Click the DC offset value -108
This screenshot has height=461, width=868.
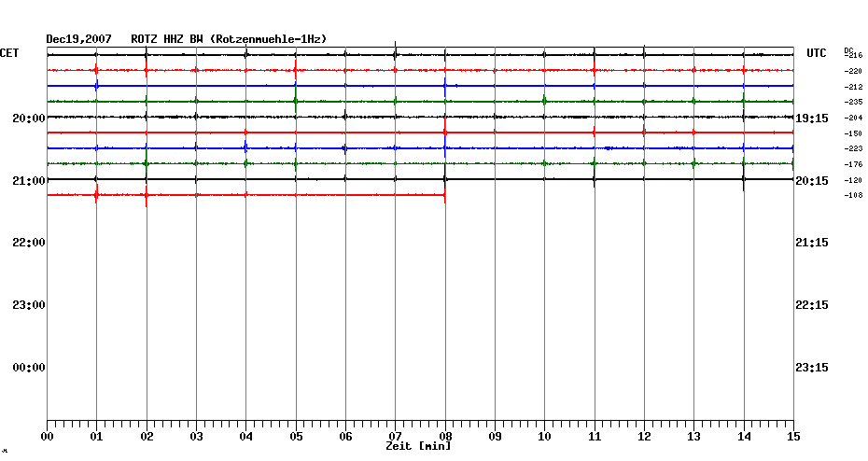click(x=853, y=195)
